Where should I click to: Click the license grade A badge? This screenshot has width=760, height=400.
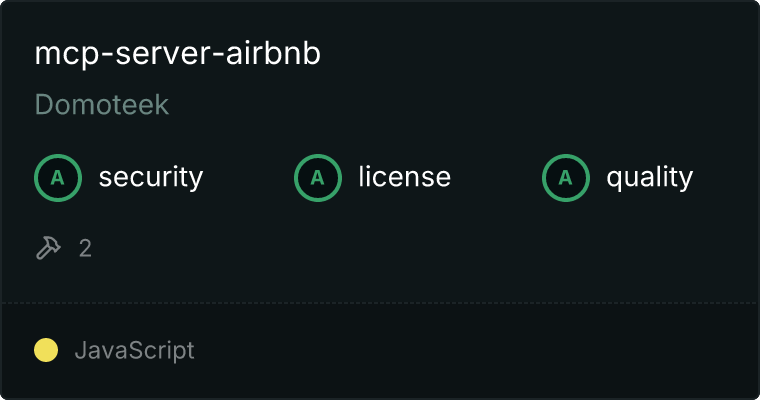317,178
